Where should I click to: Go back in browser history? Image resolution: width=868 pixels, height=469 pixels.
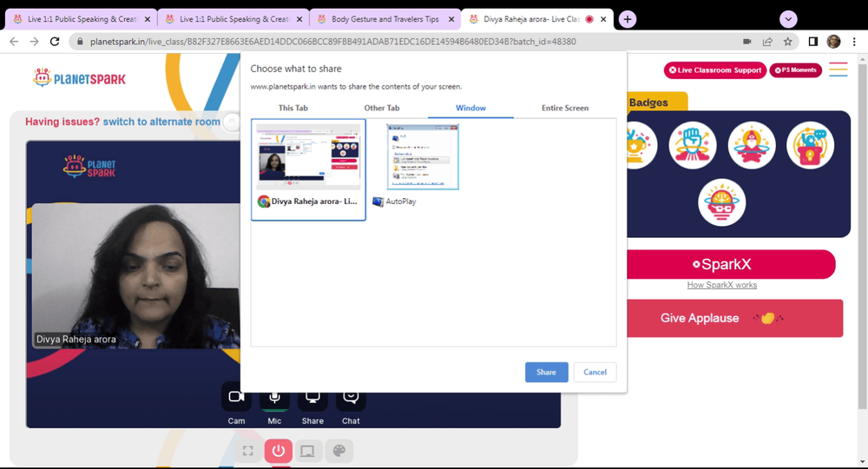(14, 42)
